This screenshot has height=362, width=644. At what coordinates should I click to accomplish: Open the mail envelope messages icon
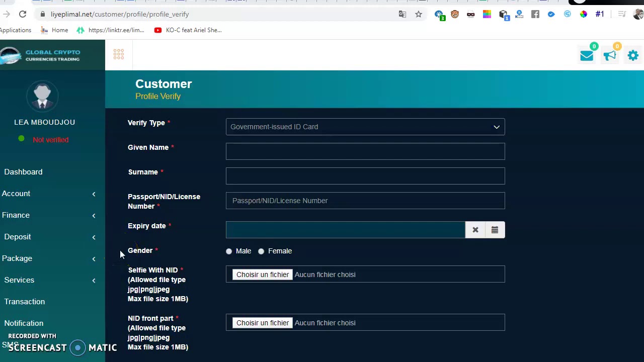pos(587,56)
